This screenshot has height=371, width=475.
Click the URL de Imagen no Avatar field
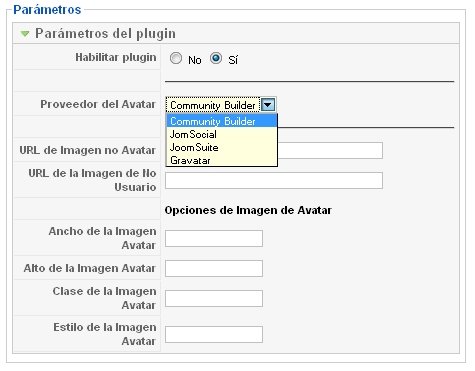[x=330, y=150]
